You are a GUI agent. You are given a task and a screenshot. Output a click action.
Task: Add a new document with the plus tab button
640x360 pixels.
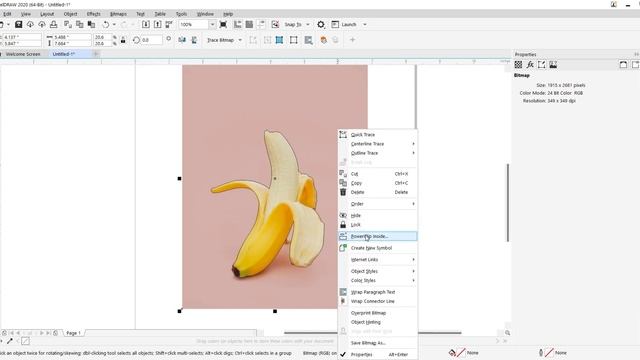click(x=96, y=54)
